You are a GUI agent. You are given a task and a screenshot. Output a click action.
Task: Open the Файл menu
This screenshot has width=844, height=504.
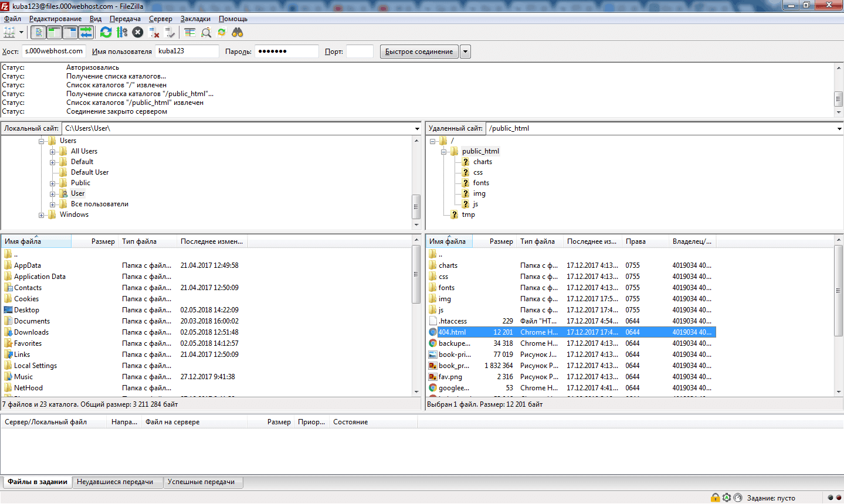click(12, 19)
